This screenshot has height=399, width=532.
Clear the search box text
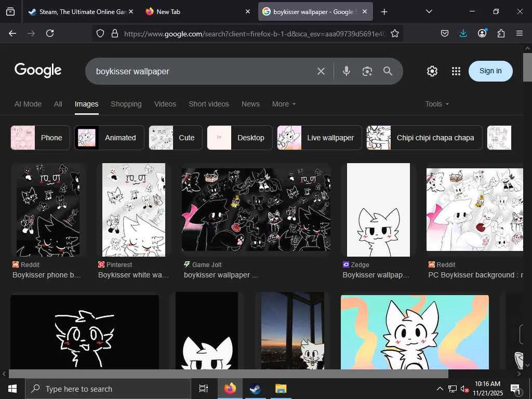tap(321, 71)
